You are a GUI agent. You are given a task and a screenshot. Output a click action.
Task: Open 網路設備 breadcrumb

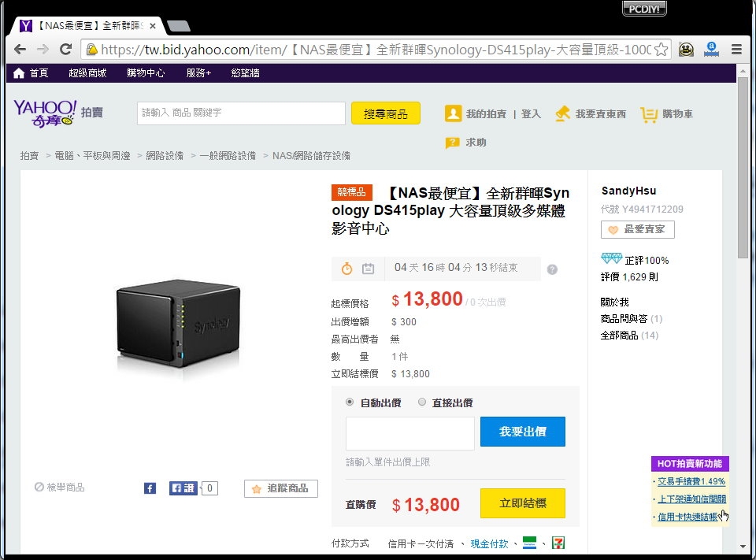coord(165,156)
